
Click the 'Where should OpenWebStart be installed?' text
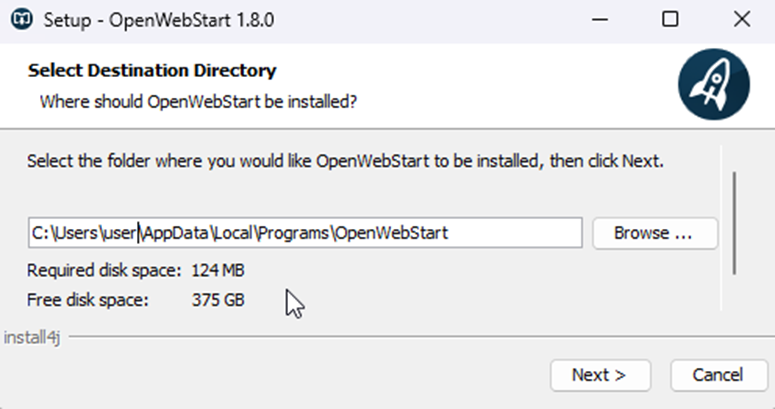pyautogui.click(x=198, y=102)
